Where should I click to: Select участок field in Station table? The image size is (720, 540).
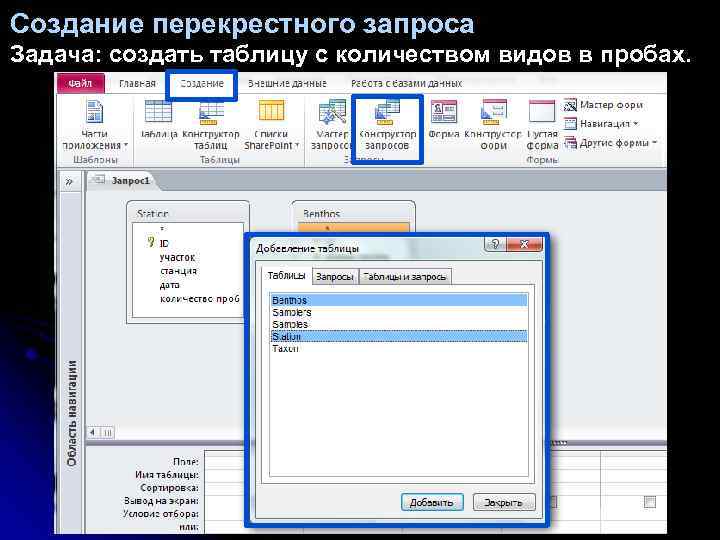(177, 257)
